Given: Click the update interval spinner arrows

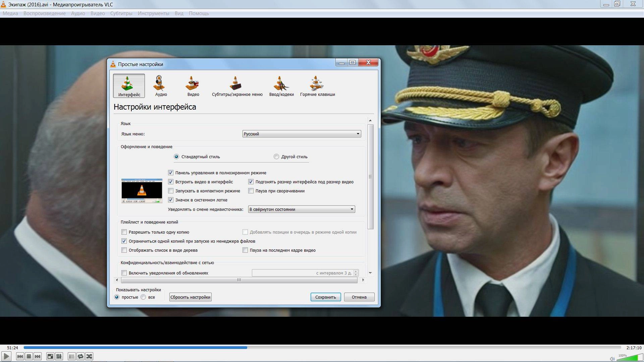Looking at the screenshot, I should 356,273.
